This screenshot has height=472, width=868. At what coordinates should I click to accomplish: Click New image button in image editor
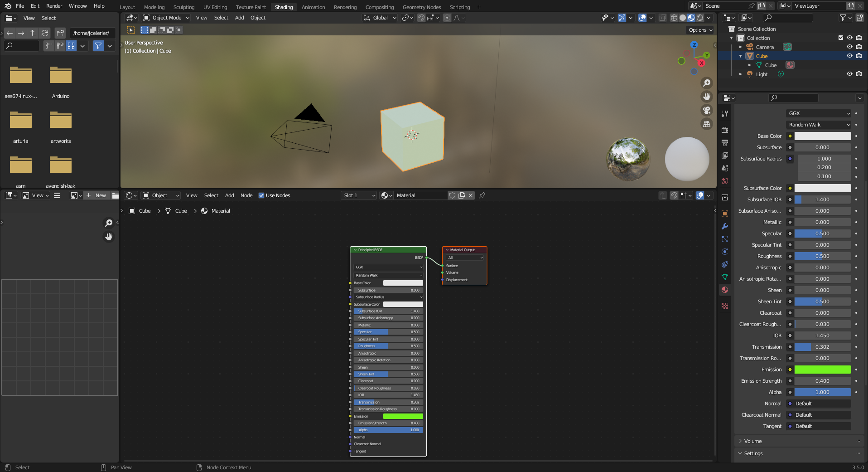click(x=96, y=195)
